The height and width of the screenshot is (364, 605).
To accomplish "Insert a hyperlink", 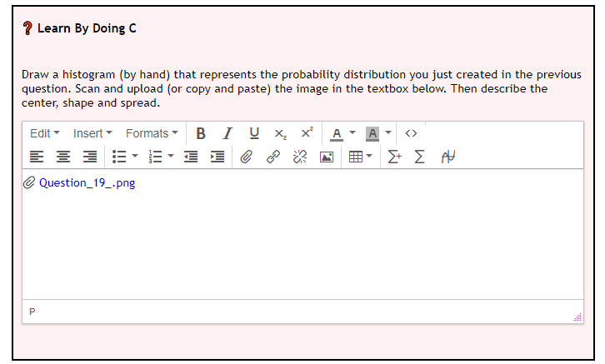I will click(272, 157).
